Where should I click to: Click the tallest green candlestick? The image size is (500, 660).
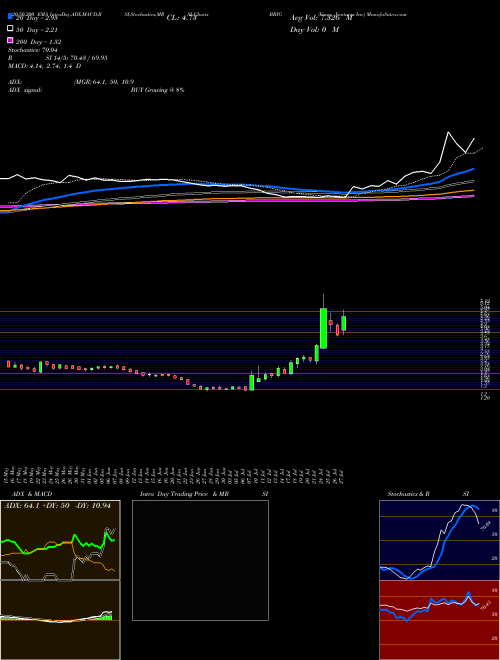(323, 328)
